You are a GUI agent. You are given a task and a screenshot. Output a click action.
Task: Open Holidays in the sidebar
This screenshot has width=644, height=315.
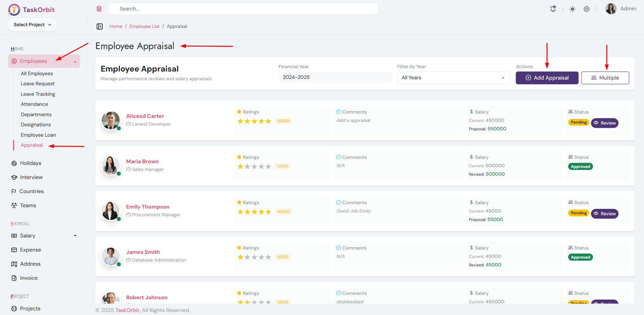click(31, 163)
